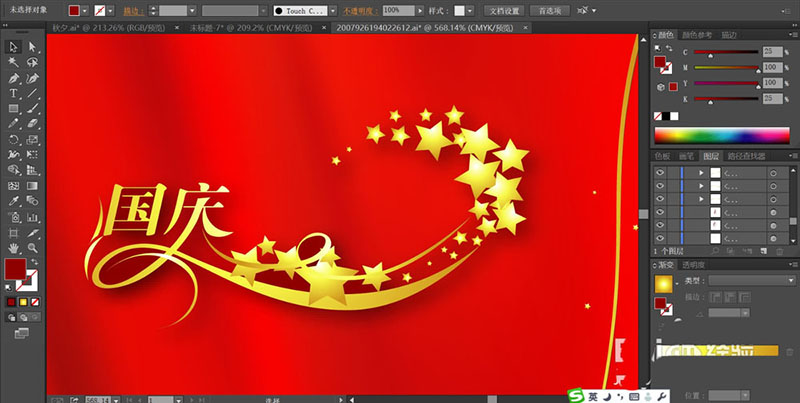Select the Scale tool
Screen dimensions: 800x403
32,139
